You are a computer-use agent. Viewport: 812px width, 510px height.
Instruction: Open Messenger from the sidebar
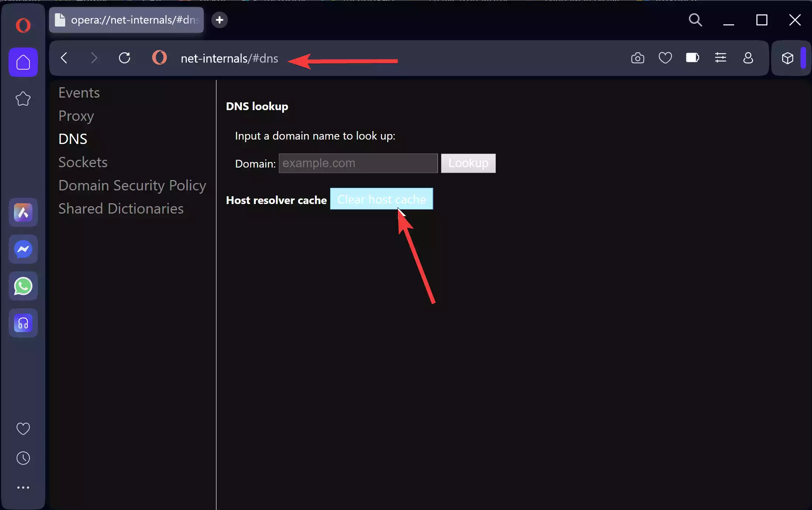pos(23,249)
